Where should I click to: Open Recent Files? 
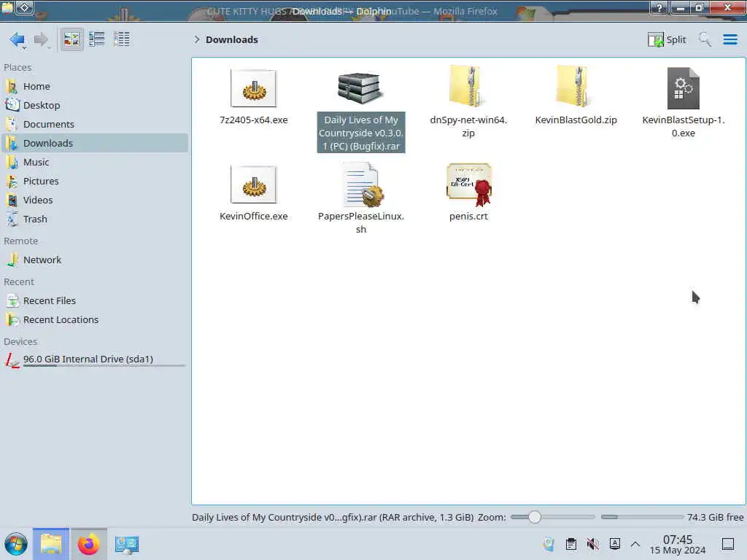pyautogui.click(x=95, y=301)
